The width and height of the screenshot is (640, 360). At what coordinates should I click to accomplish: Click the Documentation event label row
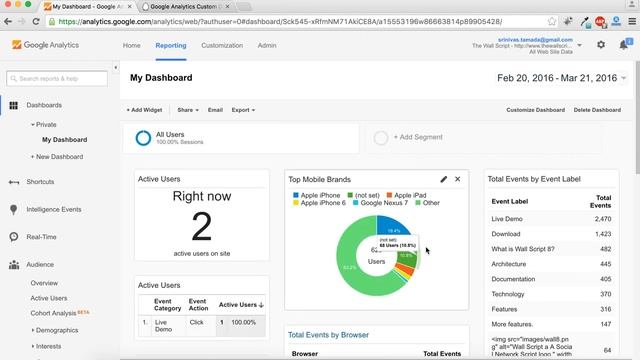551,279
